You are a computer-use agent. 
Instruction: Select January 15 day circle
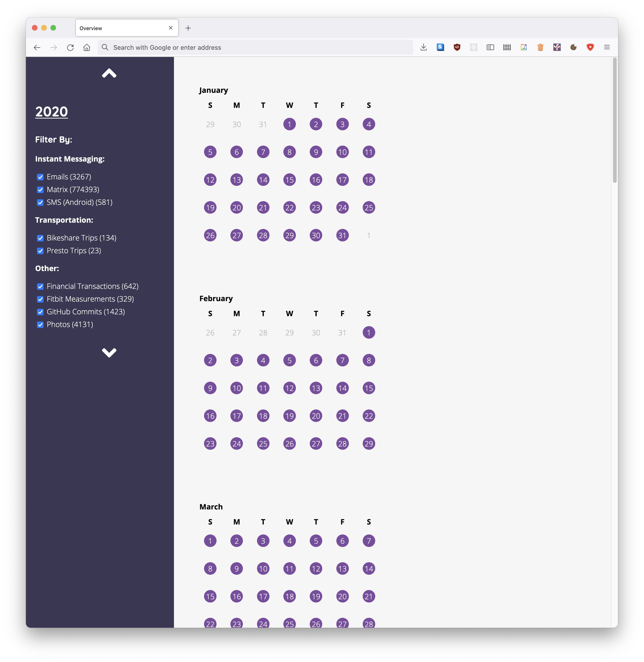290,180
